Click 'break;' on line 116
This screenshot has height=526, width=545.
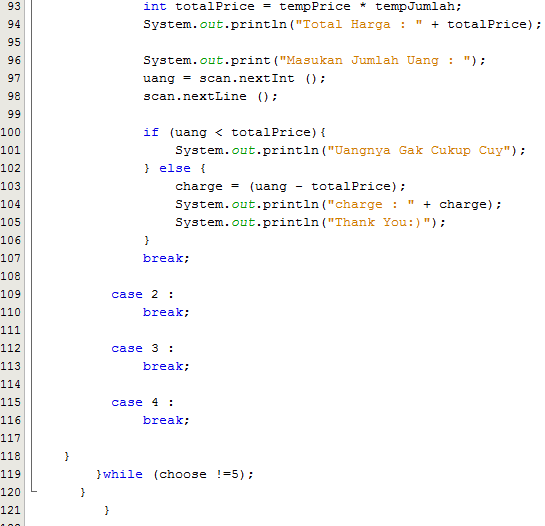166,421
